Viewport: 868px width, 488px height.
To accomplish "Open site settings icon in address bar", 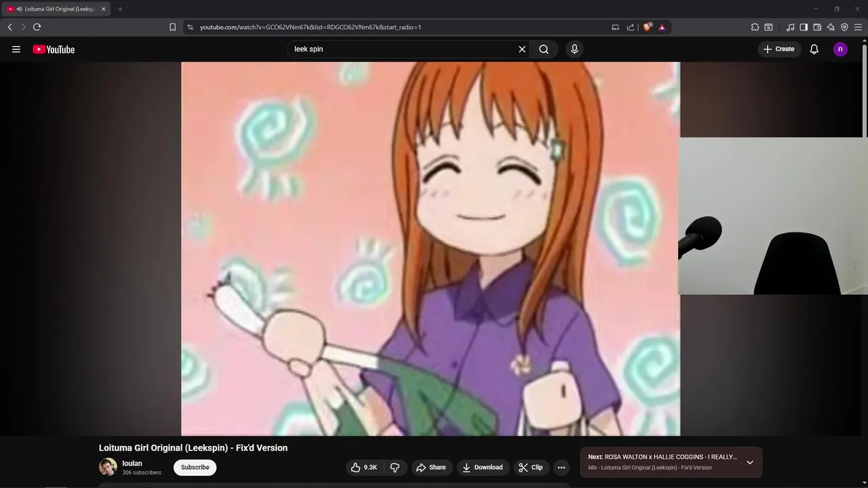I will 190,27.
